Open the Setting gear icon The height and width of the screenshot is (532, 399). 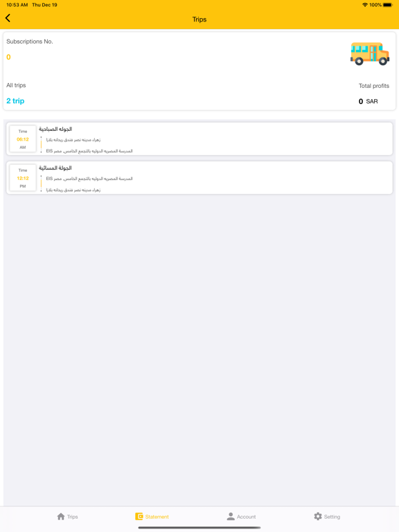tap(318, 516)
